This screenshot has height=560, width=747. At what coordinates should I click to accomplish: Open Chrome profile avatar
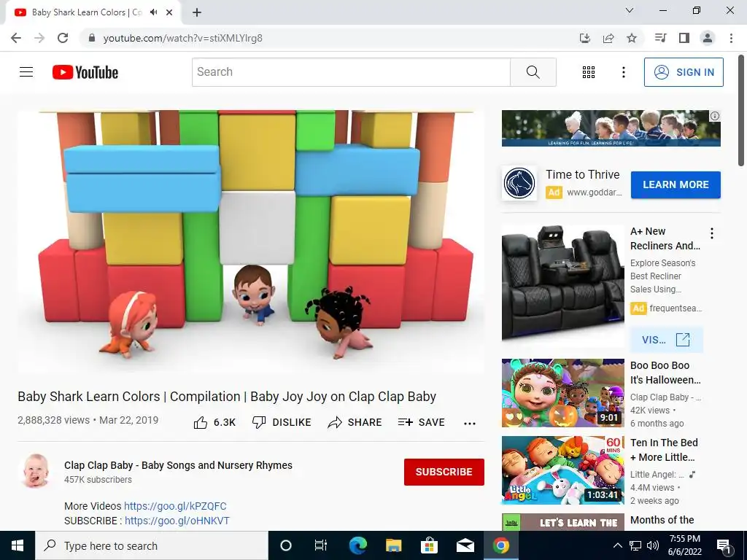[x=708, y=38]
